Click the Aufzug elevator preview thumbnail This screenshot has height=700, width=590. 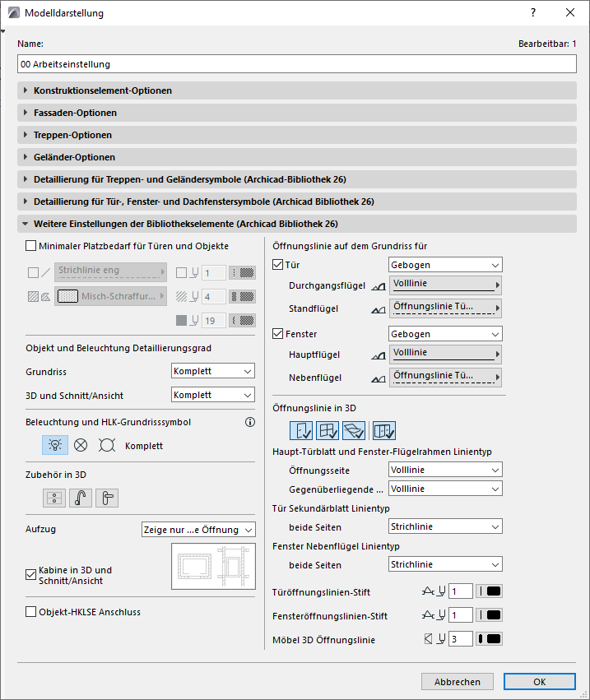point(213,566)
